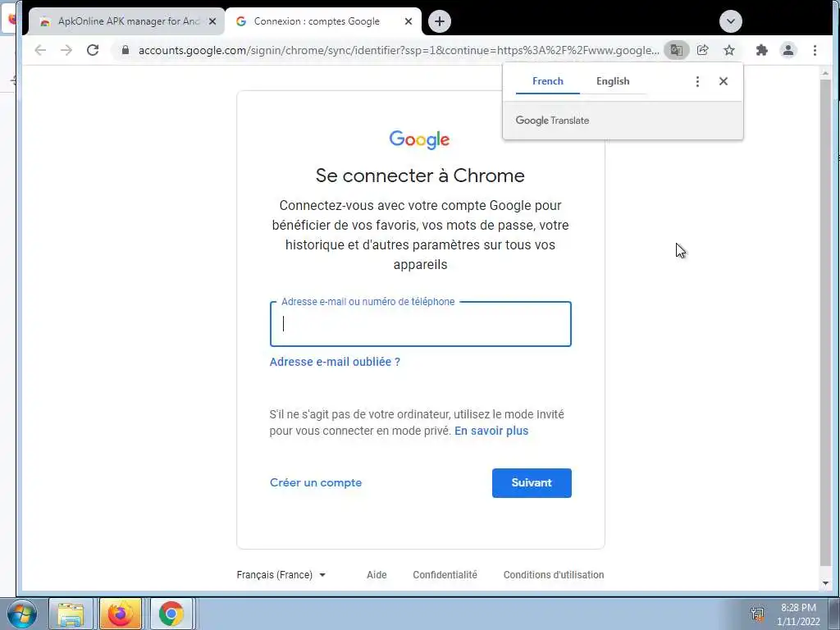Click the page vertical scrollbar
840x630 pixels.
tap(825, 322)
